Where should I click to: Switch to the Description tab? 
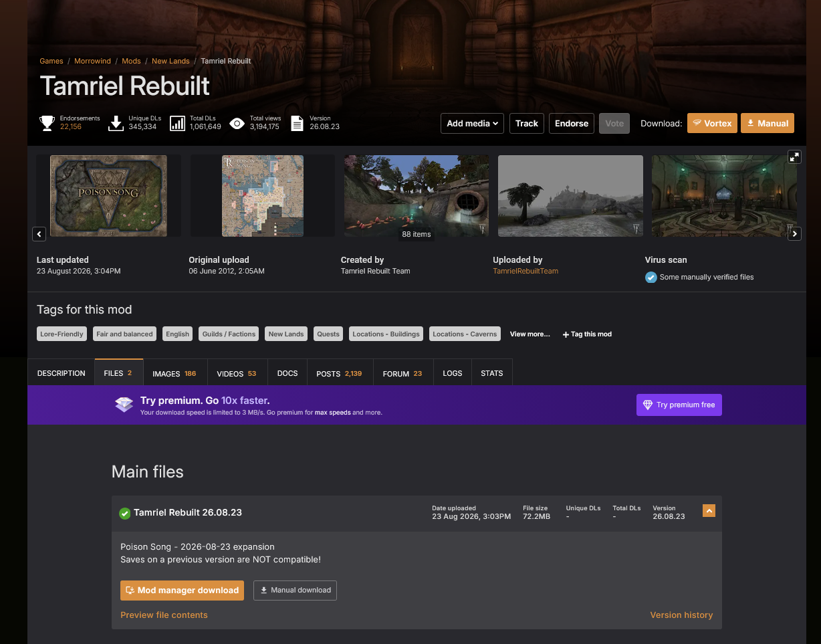[x=62, y=373]
